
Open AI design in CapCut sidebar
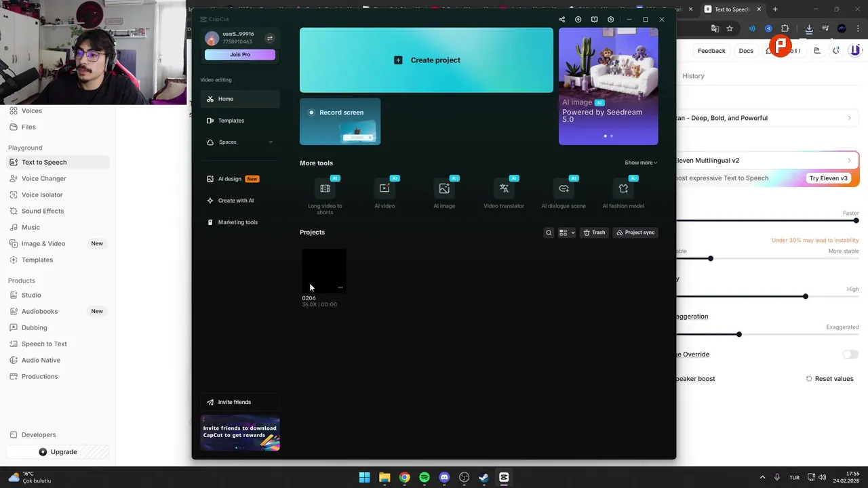pos(239,179)
